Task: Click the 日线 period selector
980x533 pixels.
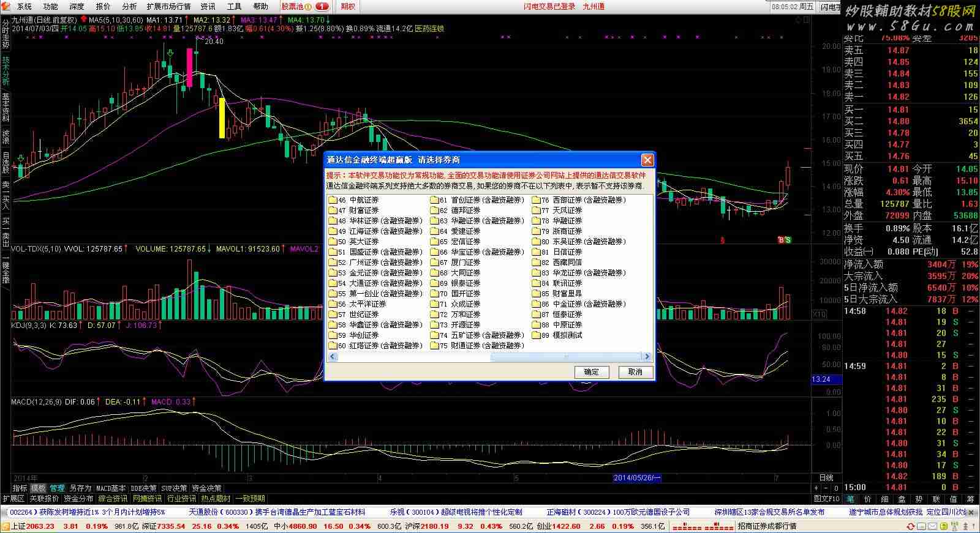Action: pos(826,478)
